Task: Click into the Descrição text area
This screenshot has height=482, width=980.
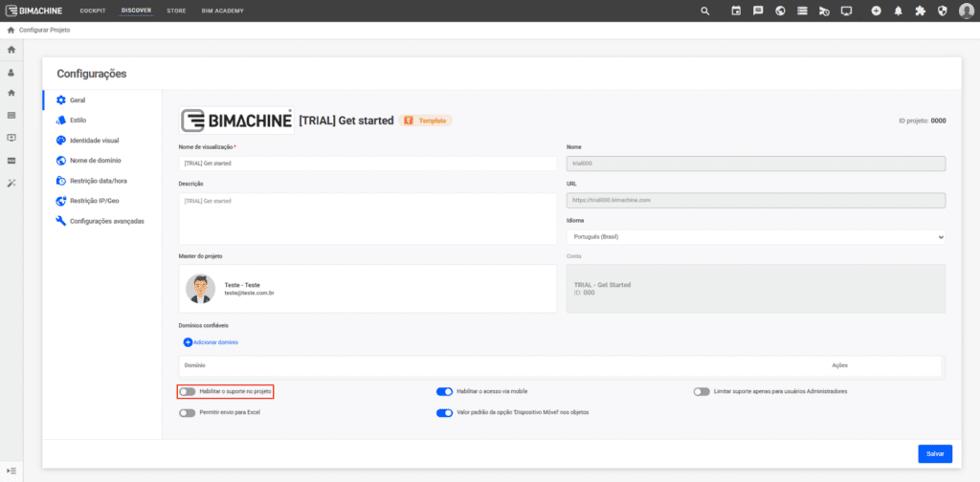Action: 367,218
